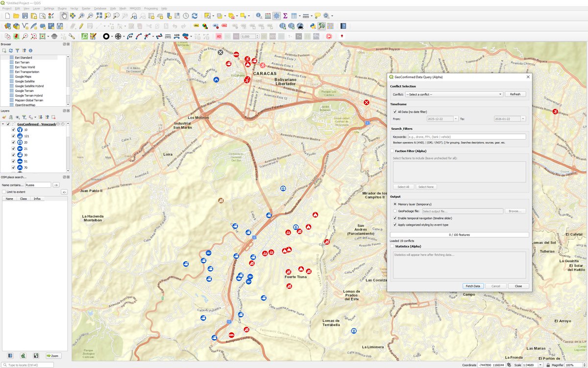
Task: Refresh the Browser panel
Action: [11, 50]
